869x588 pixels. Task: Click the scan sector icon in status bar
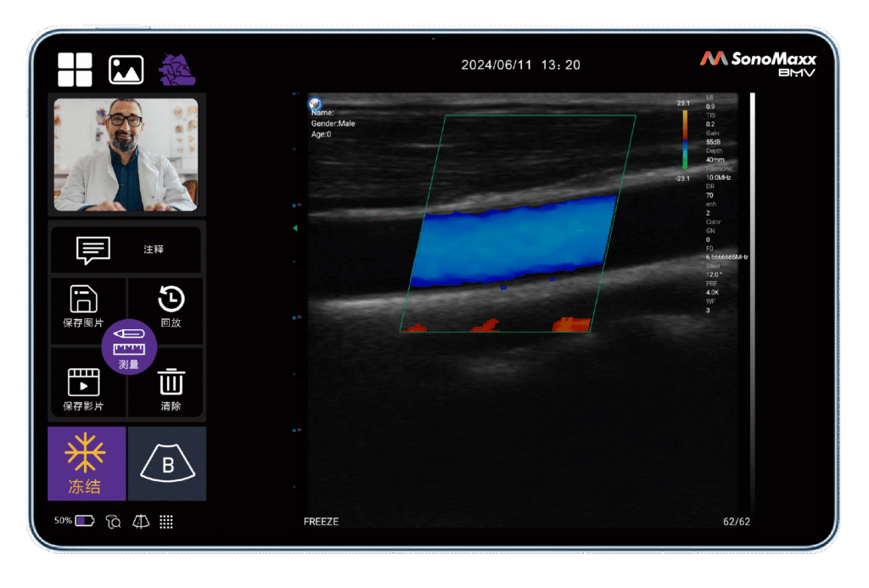[140, 522]
